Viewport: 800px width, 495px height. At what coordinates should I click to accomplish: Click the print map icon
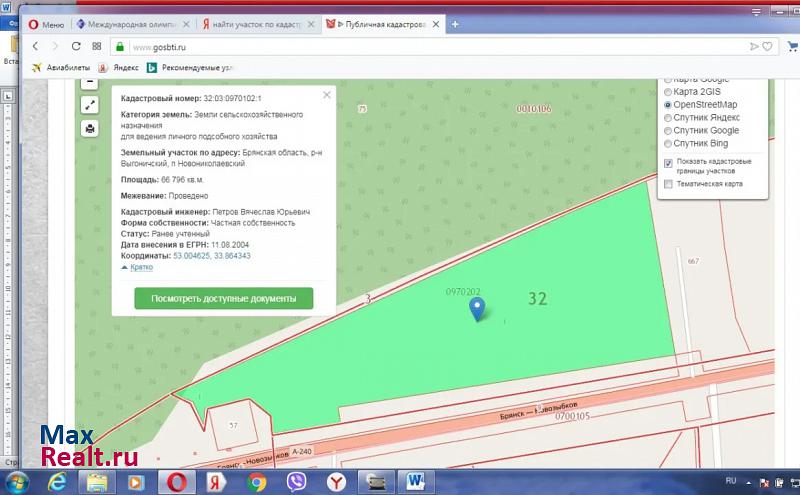coord(90,128)
